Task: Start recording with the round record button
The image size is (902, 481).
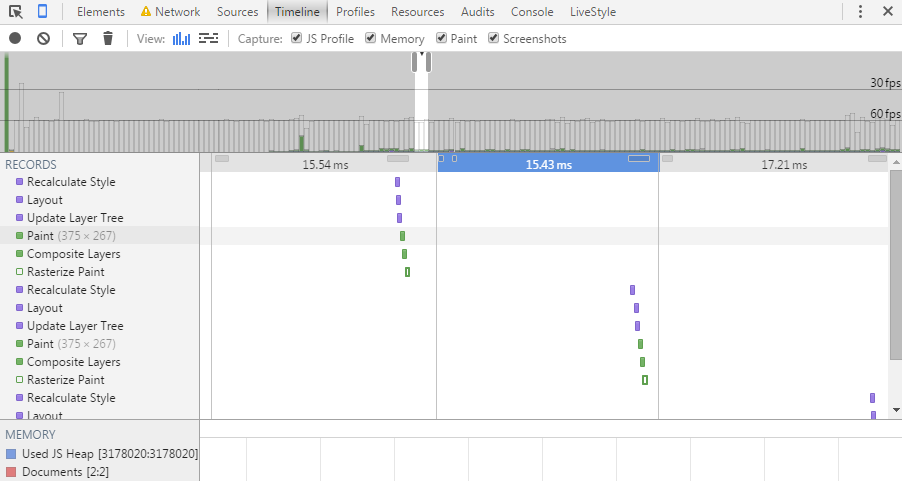Action: (15, 39)
